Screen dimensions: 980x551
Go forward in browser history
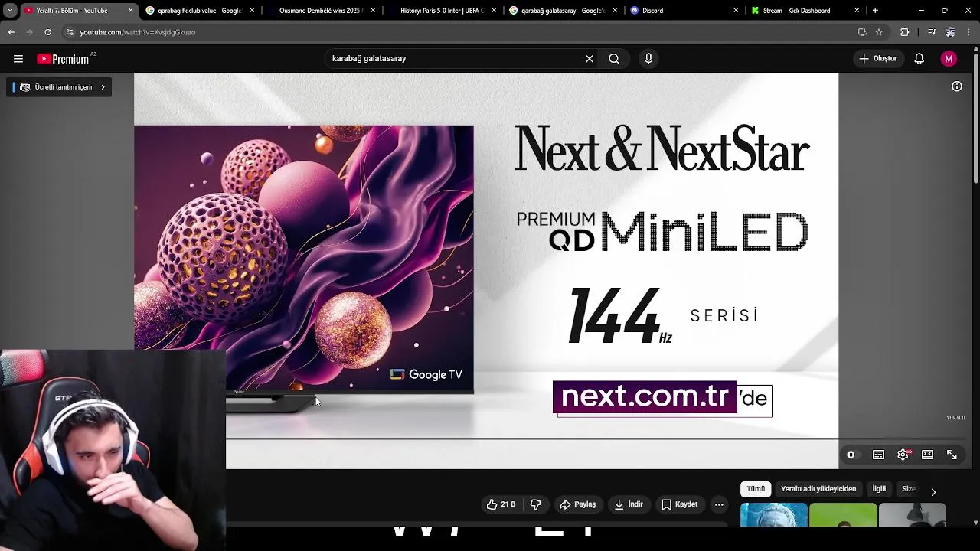point(29,32)
